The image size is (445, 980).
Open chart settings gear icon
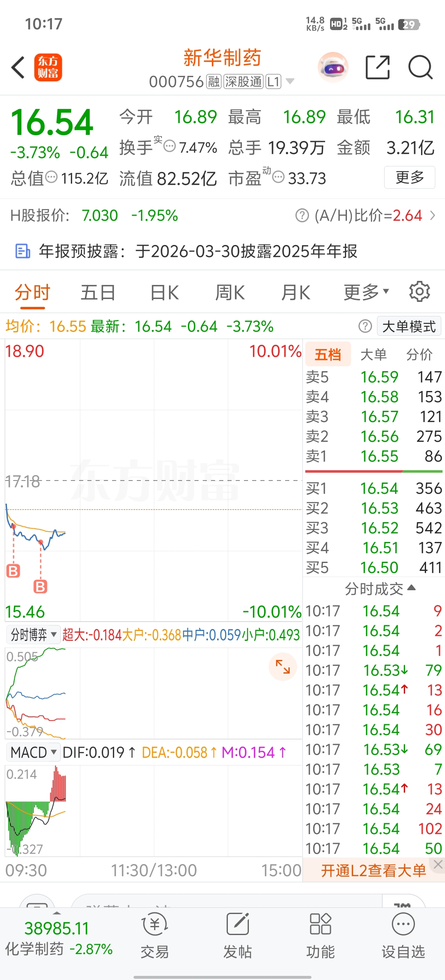click(x=419, y=292)
